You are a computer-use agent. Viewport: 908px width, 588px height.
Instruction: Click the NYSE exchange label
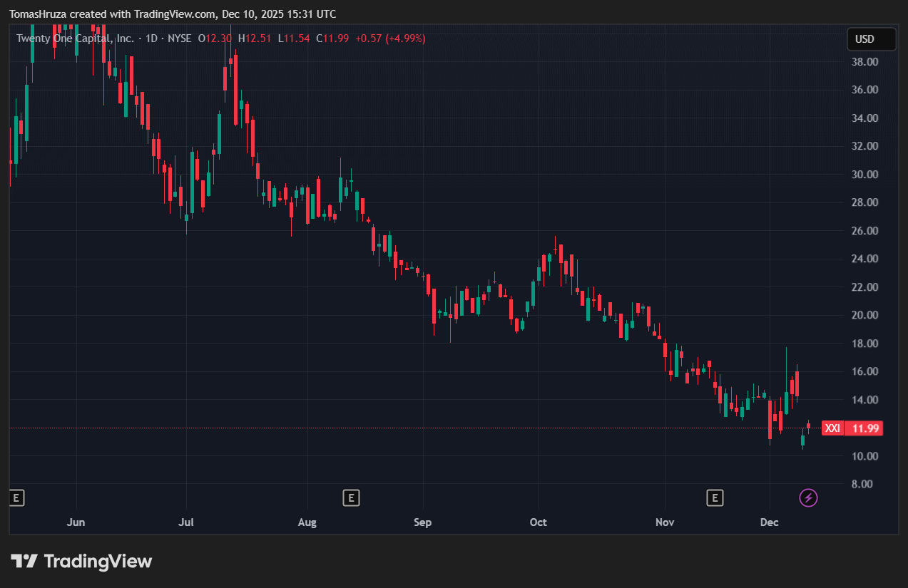point(179,38)
